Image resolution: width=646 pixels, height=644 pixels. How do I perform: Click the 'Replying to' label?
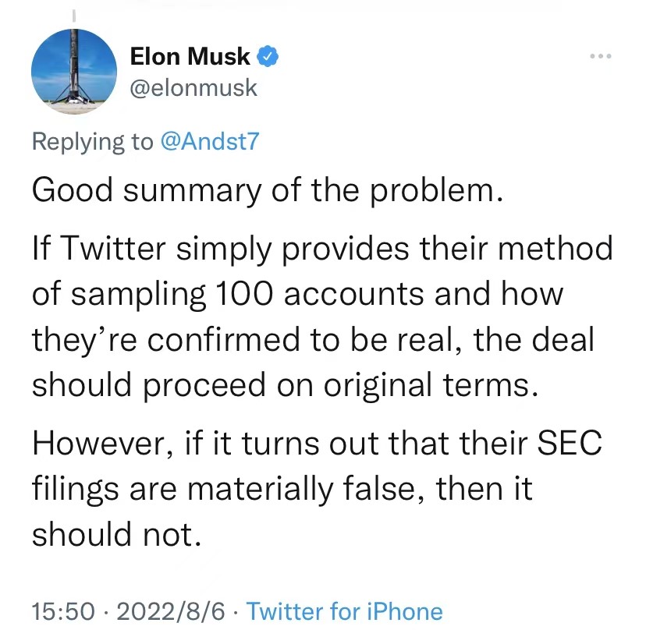pos(92,141)
